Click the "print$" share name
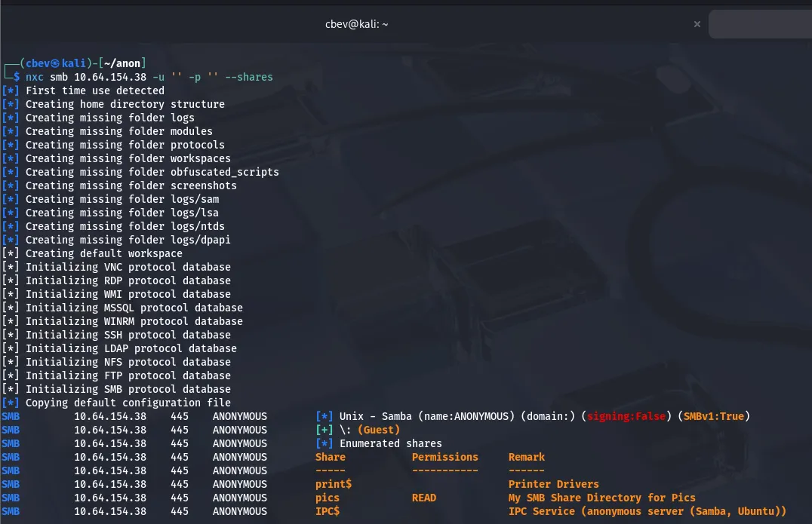812x524 pixels. click(x=334, y=484)
